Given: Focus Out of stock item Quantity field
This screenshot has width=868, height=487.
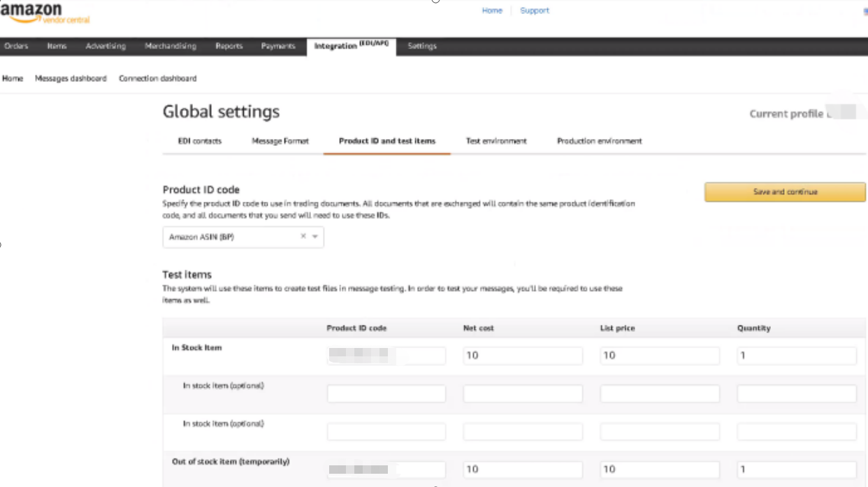Looking at the screenshot, I should pos(797,470).
